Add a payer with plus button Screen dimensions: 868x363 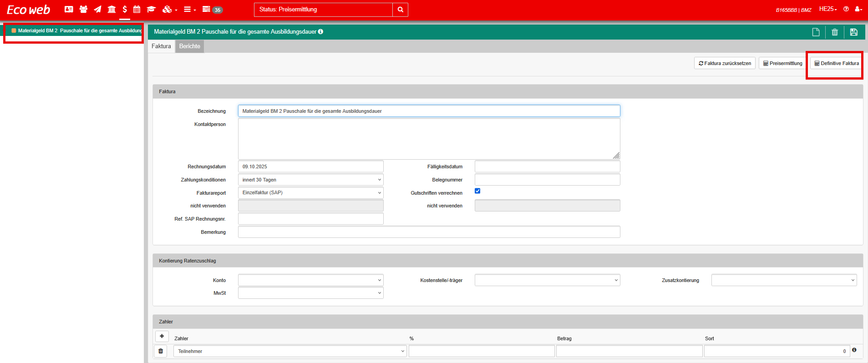162,336
